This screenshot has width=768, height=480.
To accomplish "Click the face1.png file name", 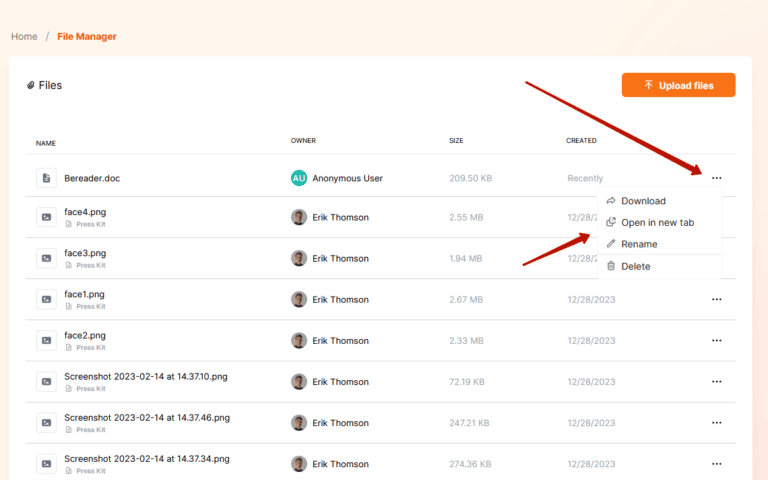I will [84, 294].
